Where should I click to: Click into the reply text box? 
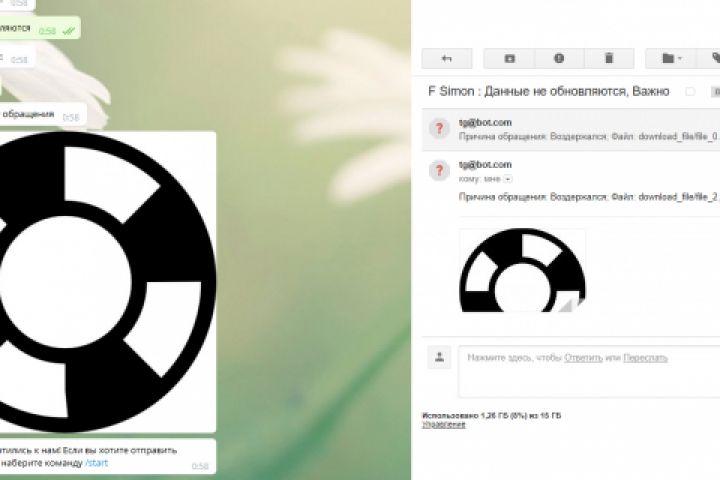pos(589,372)
